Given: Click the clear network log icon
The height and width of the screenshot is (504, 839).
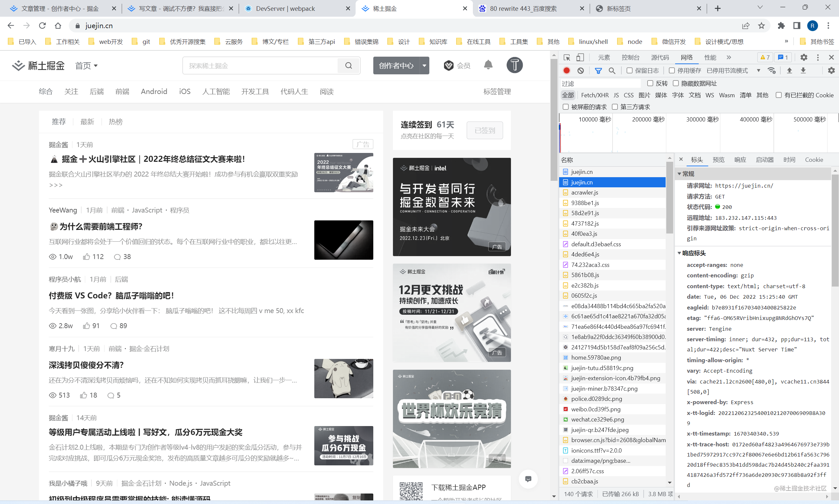Looking at the screenshot, I should tap(580, 71).
